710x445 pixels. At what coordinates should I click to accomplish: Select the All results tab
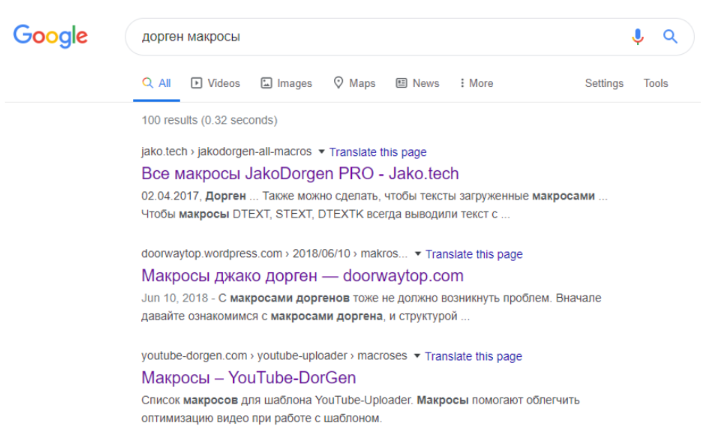coord(156,83)
